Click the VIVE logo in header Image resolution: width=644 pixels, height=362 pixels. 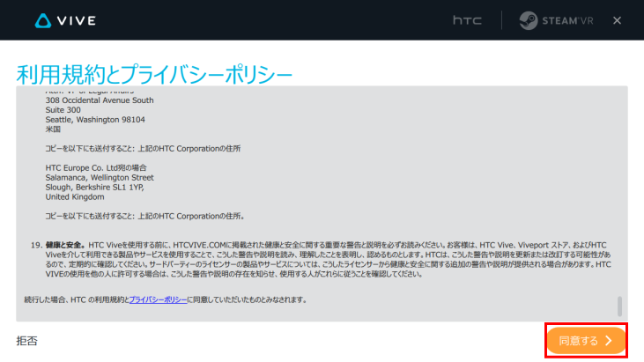[65, 20]
